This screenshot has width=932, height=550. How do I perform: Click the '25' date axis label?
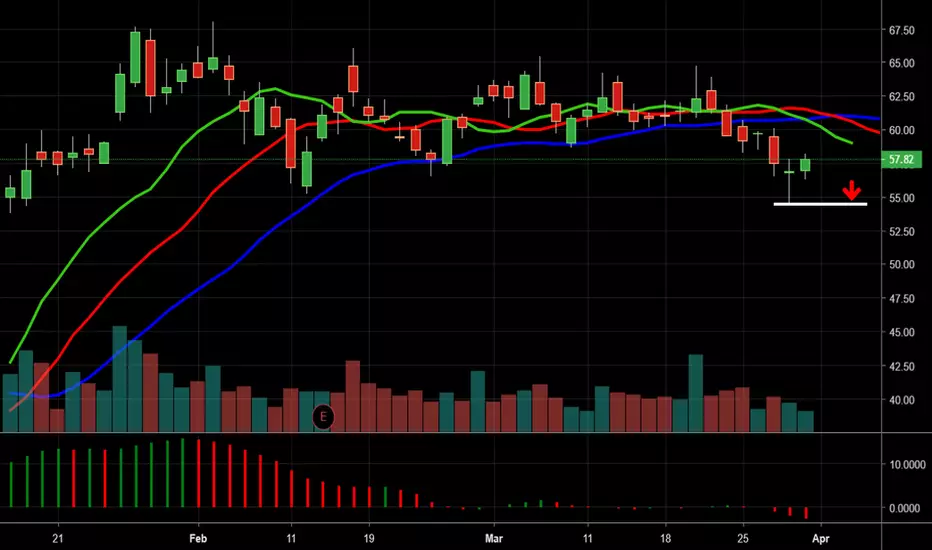pos(743,539)
